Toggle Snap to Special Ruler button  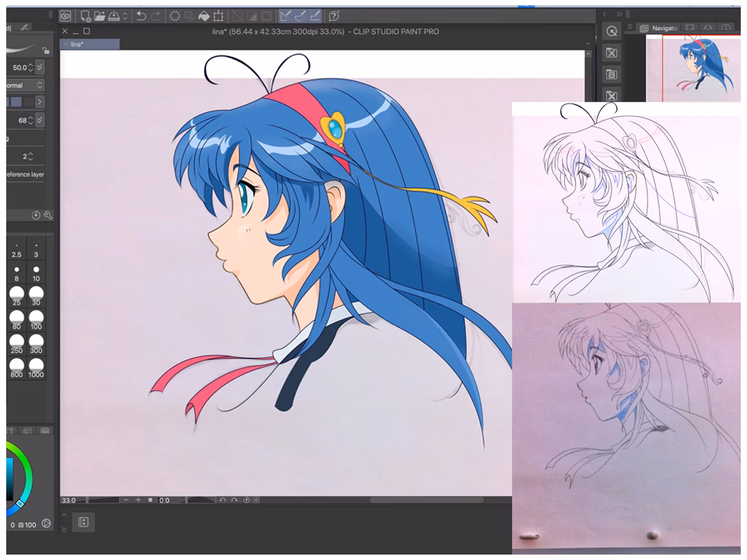(x=301, y=16)
